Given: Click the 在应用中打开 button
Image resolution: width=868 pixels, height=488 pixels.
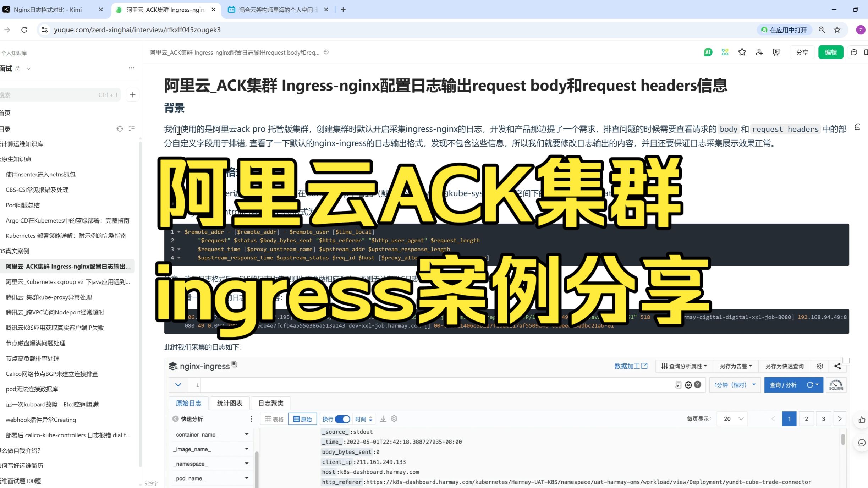Looking at the screenshot, I should click(784, 30).
